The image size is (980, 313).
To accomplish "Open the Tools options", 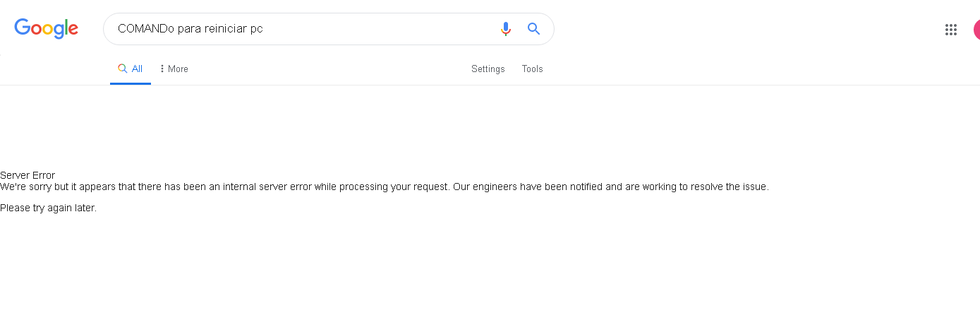I will pos(532,69).
